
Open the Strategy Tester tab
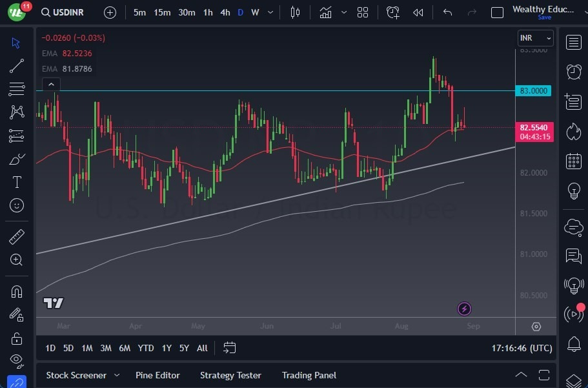pos(230,375)
